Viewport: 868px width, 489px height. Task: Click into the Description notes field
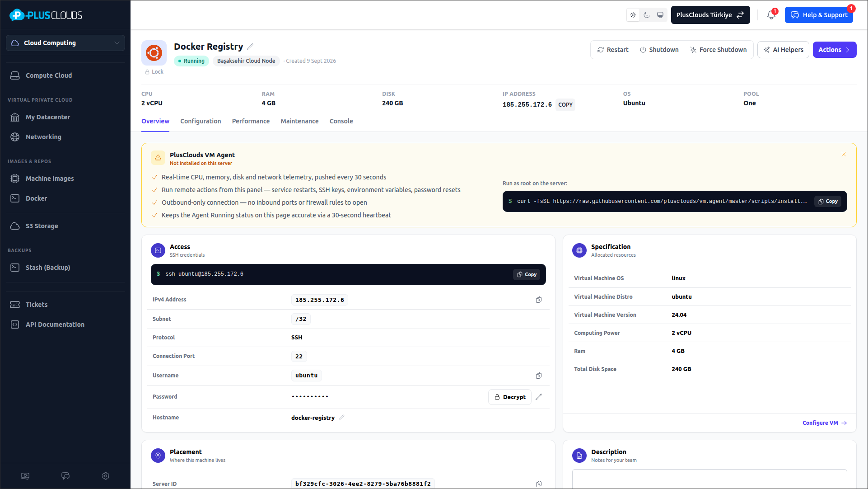click(709, 479)
